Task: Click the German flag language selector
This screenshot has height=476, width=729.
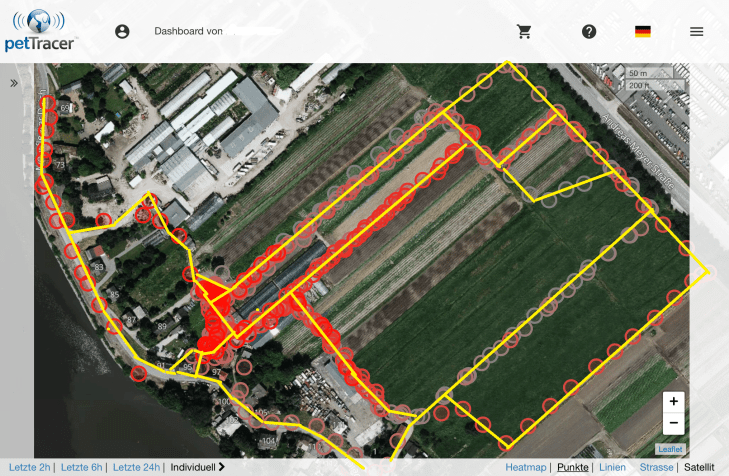Action: click(x=643, y=31)
